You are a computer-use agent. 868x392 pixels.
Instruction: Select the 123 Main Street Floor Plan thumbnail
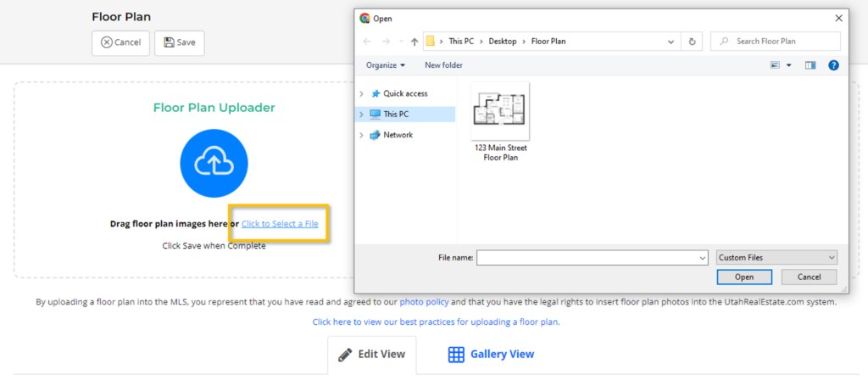click(500, 112)
